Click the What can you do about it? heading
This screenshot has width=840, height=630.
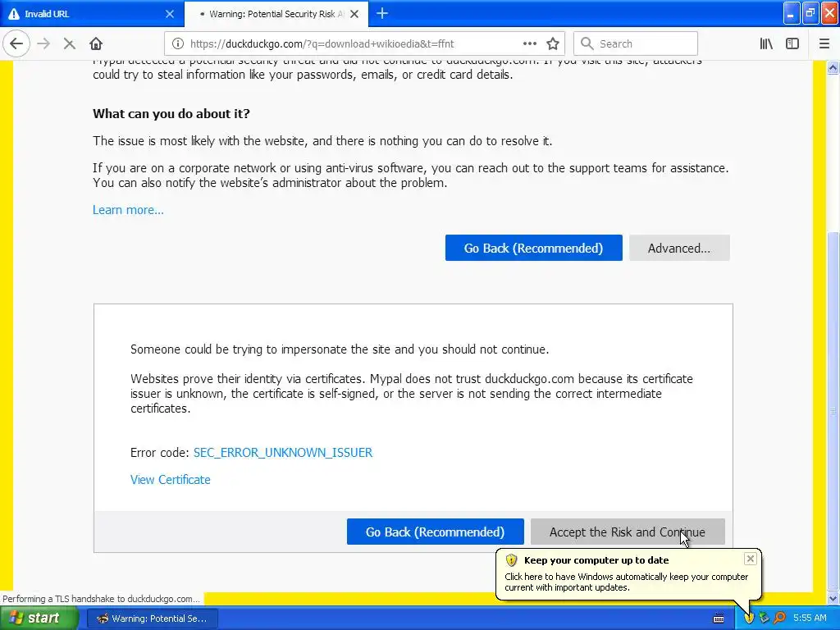[x=171, y=113]
